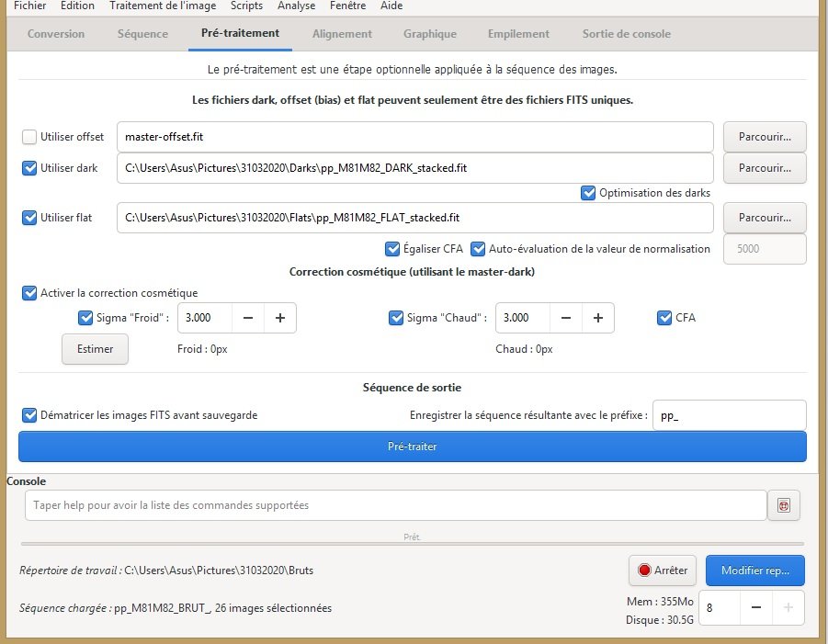This screenshot has height=644, width=828.
Task: Click the Modifier rep... button
Action: point(755,571)
